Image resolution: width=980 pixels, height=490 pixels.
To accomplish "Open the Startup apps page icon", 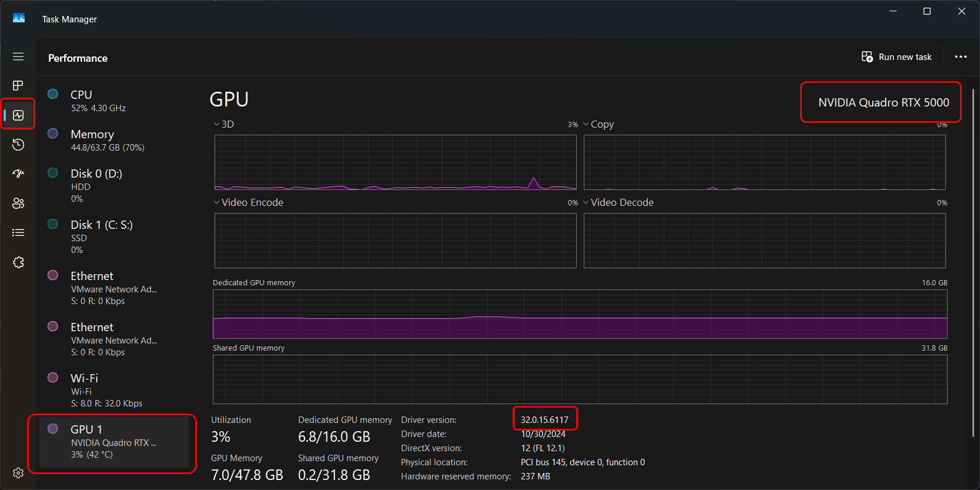I will [x=18, y=174].
